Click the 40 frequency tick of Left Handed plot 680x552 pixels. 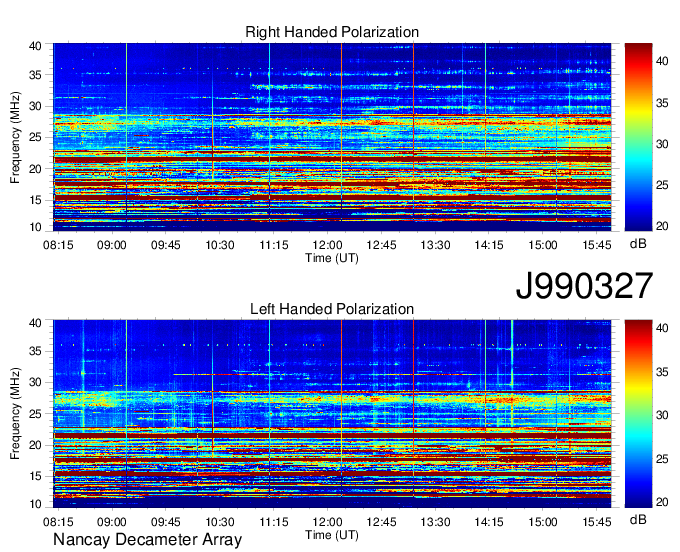click(35, 323)
